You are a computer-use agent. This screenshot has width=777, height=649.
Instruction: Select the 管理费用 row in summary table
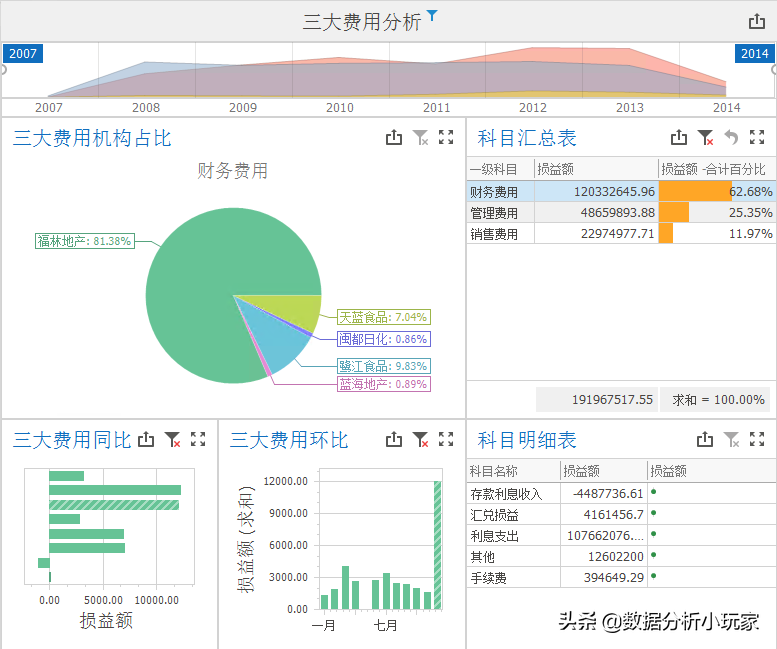[500, 212]
